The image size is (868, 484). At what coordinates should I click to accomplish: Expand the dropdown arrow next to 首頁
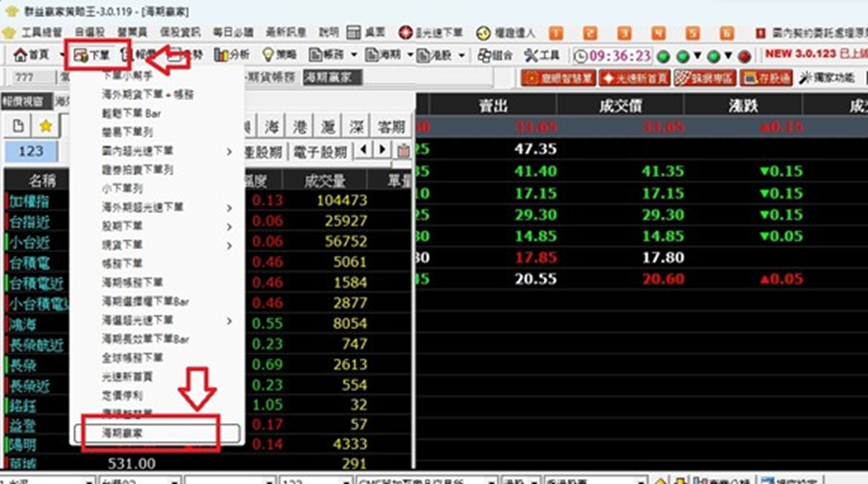click(x=62, y=55)
